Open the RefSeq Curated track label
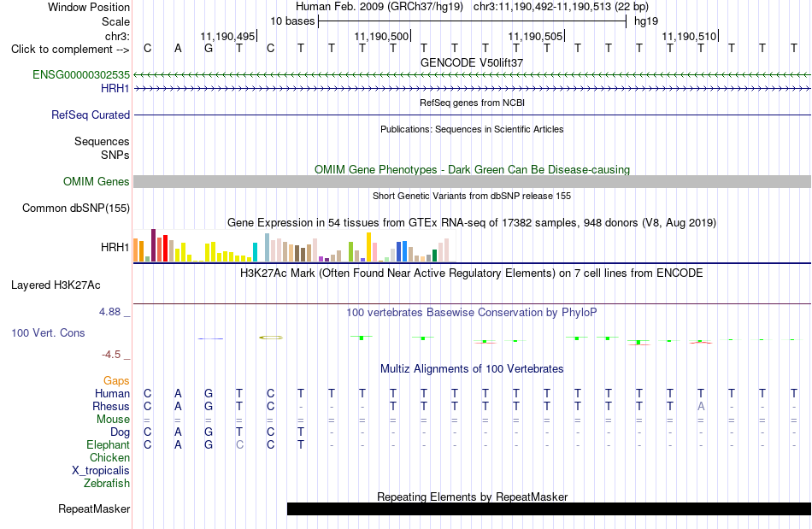This screenshot has width=812, height=529. point(91,115)
